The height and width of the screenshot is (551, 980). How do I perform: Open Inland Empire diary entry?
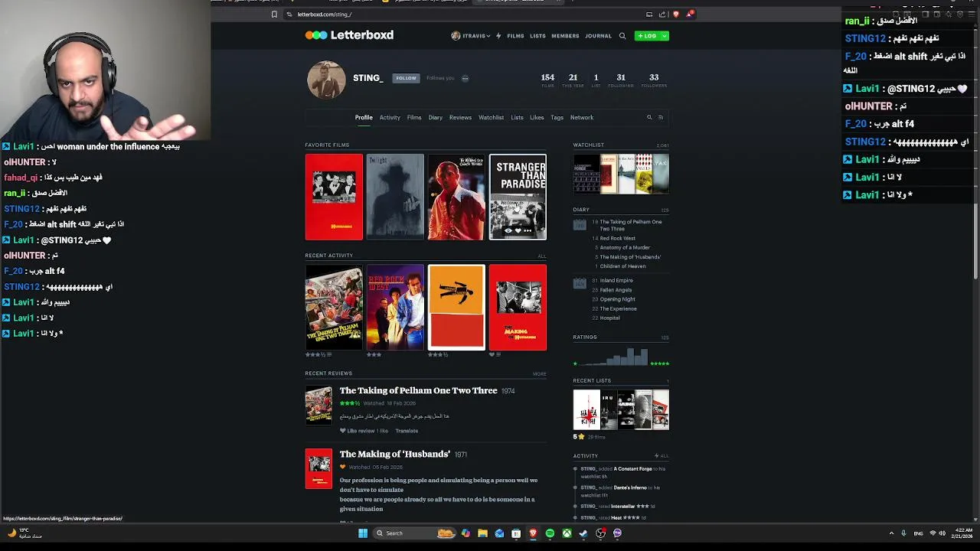click(x=616, y=280)
